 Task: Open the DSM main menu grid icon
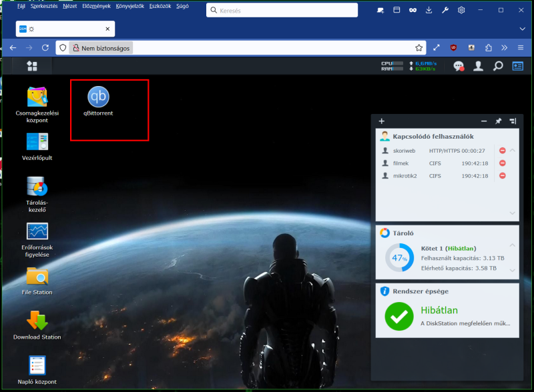click(x=32, y=66)
